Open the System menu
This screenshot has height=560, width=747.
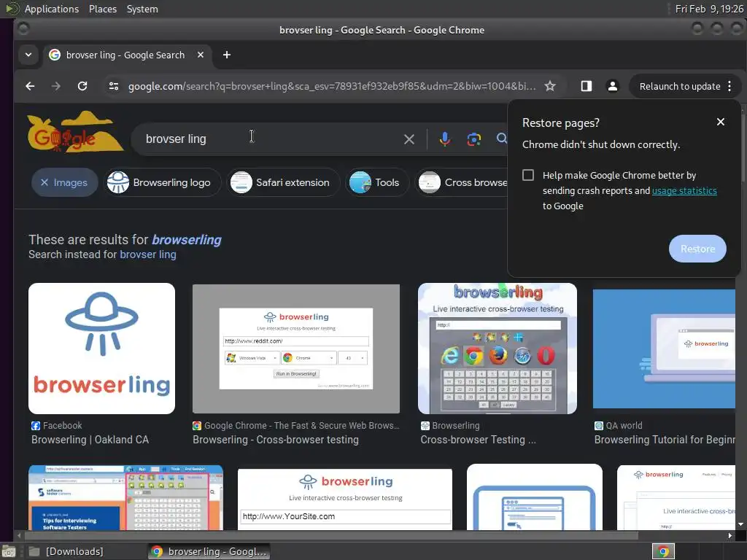coord(142,9)
